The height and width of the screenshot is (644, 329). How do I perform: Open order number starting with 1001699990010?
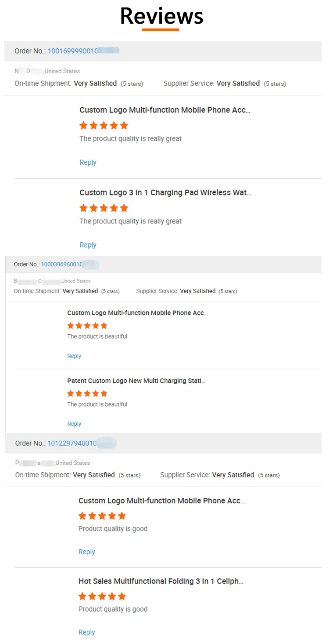[73, 51]
